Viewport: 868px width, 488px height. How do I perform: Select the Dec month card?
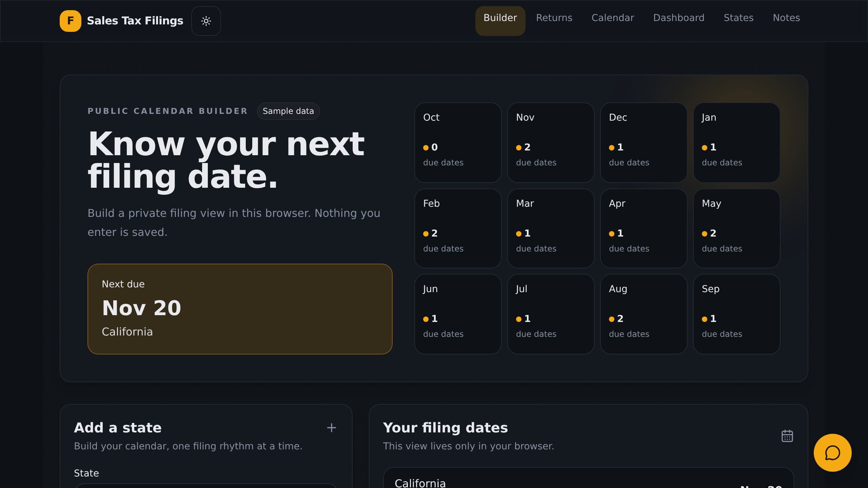[644, 143]
